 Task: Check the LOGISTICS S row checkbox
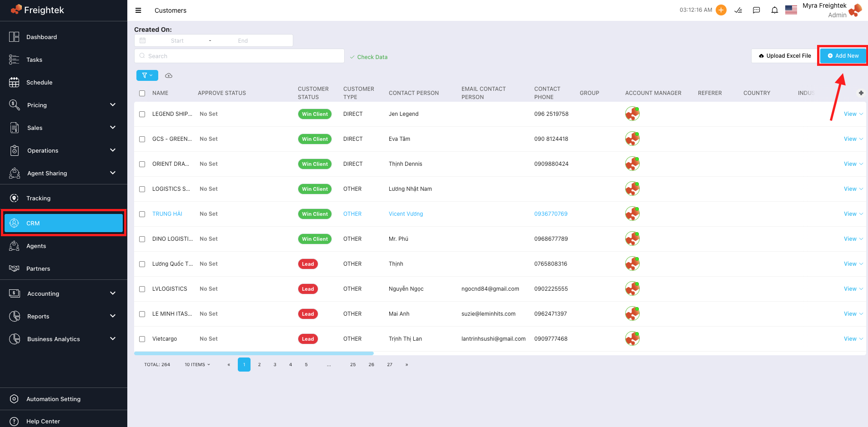tap(142, 189)
